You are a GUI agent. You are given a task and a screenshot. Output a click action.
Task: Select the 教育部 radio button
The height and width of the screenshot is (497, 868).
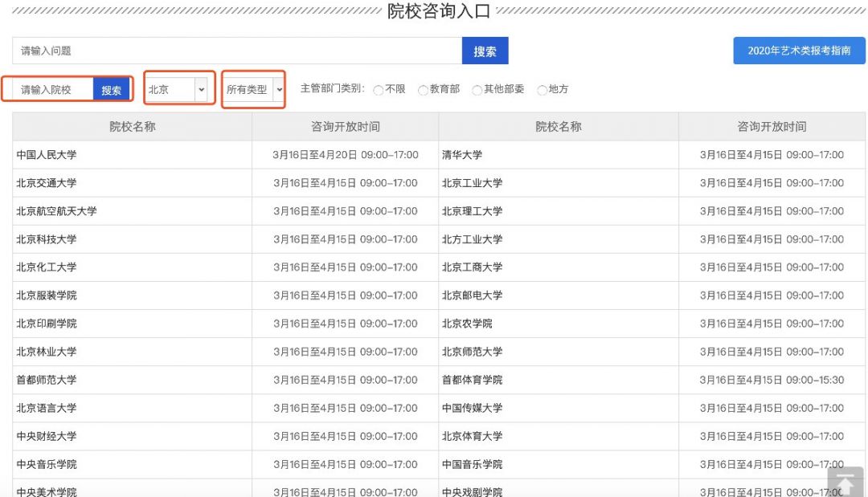point(423,90)
